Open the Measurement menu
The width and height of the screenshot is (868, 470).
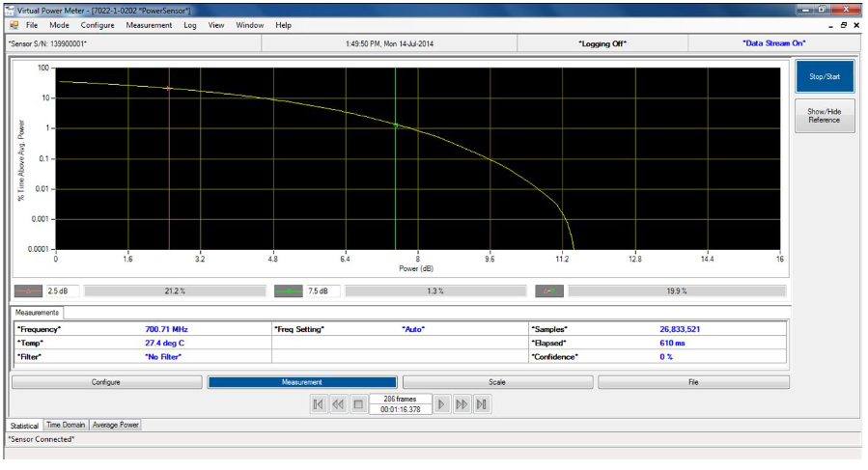tap(149, 25)
